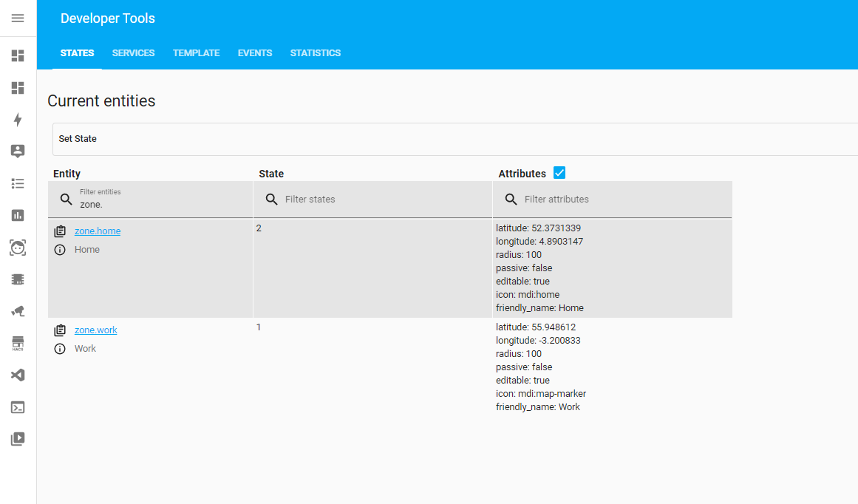Click the search icon in entity filter
This screenshot has width=858, height=504.
(x=66, y=200)
